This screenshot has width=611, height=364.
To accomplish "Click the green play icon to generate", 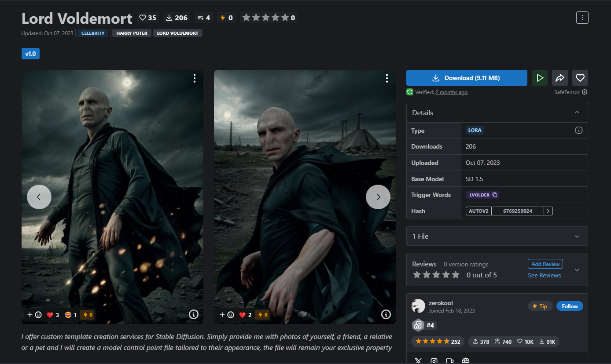I will (x=540, y=78).
